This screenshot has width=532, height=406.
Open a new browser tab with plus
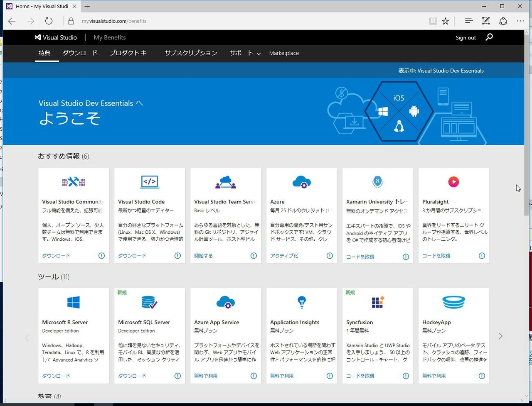[87, 6]
